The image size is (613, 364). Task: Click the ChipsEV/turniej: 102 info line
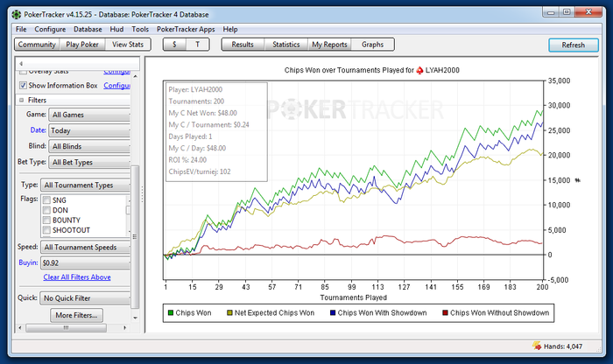pyautogui.click(x=200, y=171)
